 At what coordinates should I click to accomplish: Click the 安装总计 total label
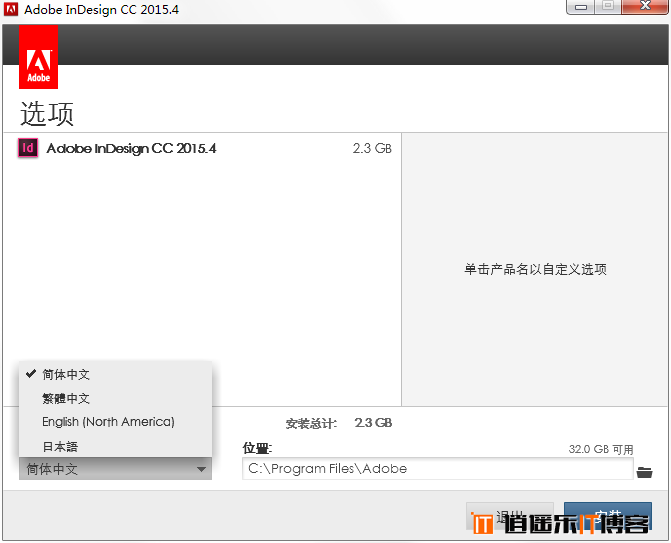[x=311, y=424]
